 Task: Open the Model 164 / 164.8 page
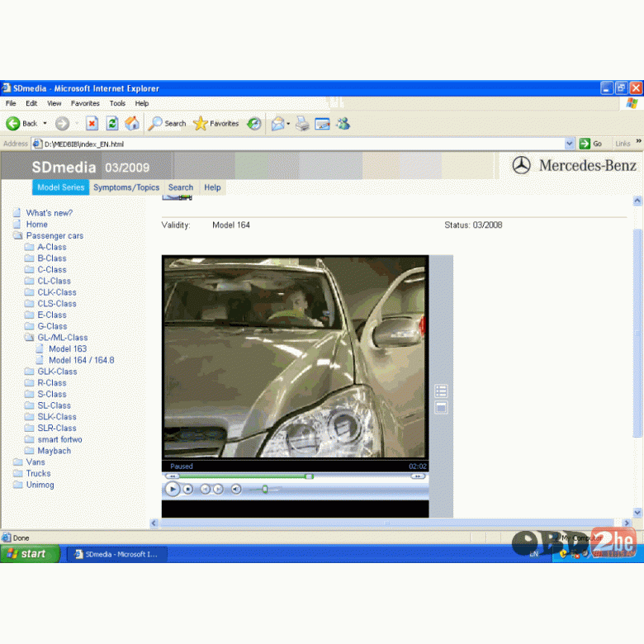coord(81,360)
